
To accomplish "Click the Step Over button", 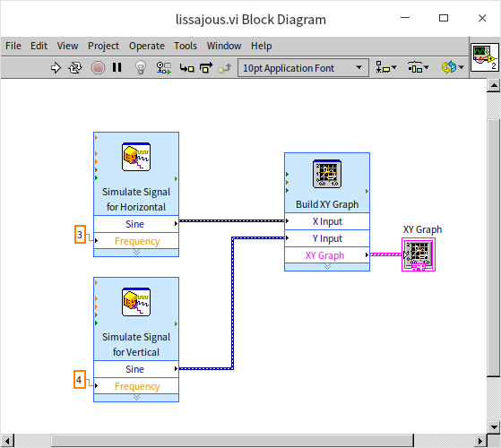I will (206, 68).
